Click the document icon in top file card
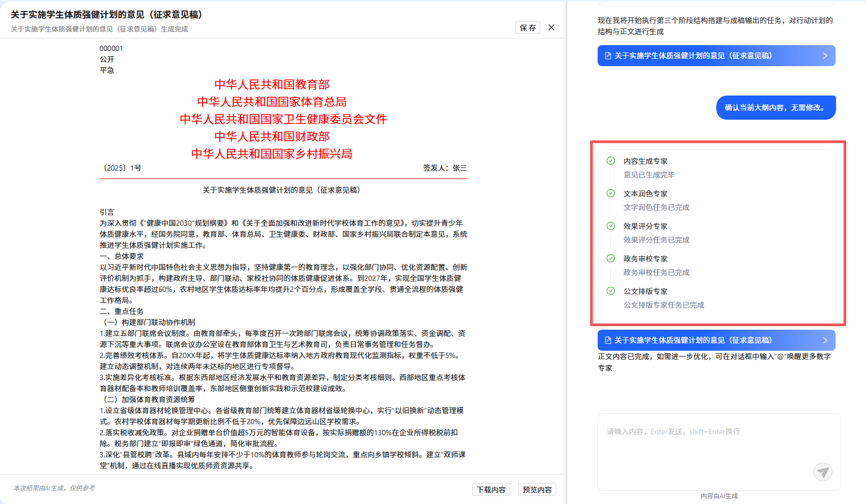Screen dimensions: 866x504 click(x=608, y=56)
